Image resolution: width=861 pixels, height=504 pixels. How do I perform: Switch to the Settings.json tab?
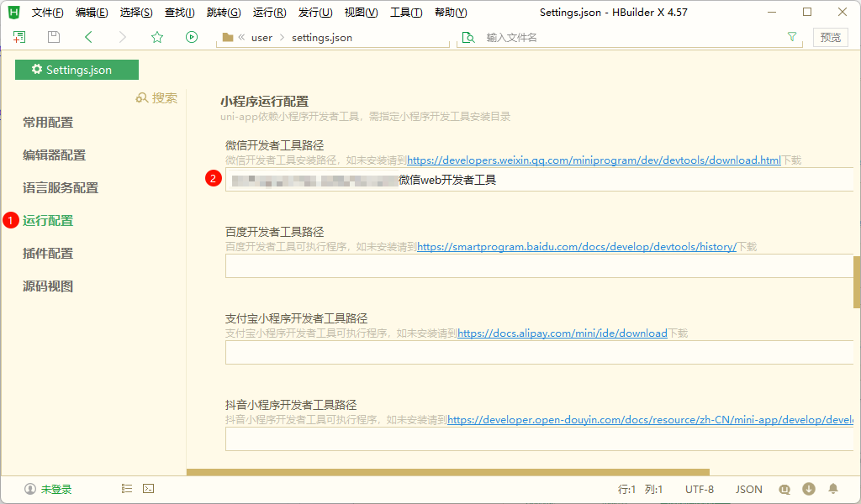(x=77, y=70)
